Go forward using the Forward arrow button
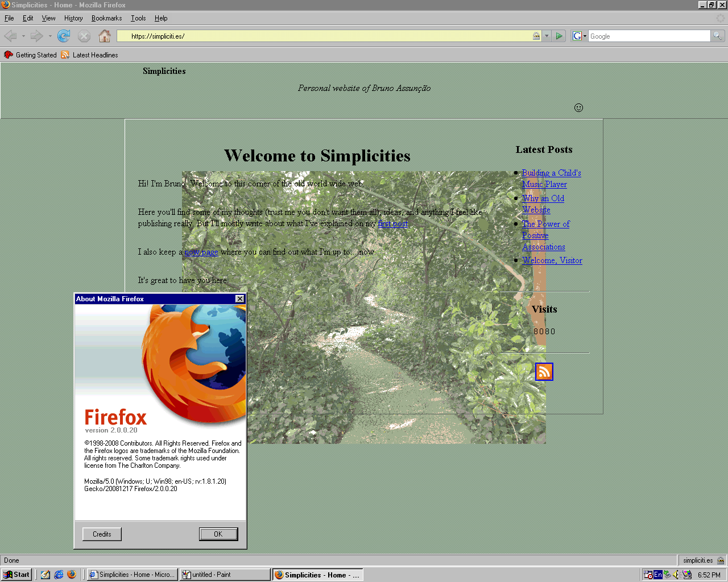Image resolution: width=728 pixels, height=582 pixels. click(x=37, y=36)
